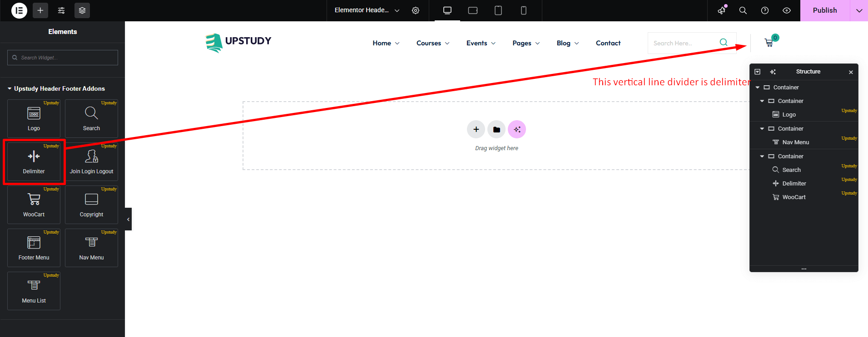Close the Structure panel

tap(851, 72)
